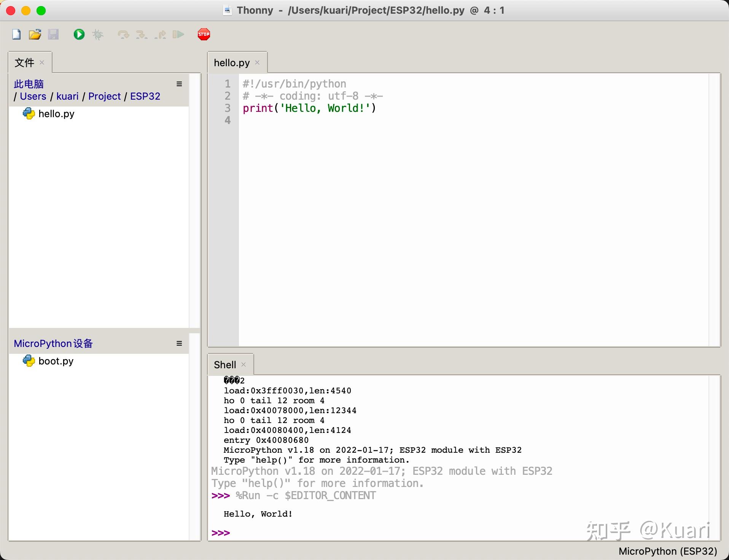This screenshot has width=729, height=560.
Task: Click line 3 print statement in editor
Action: pos(309,108)
